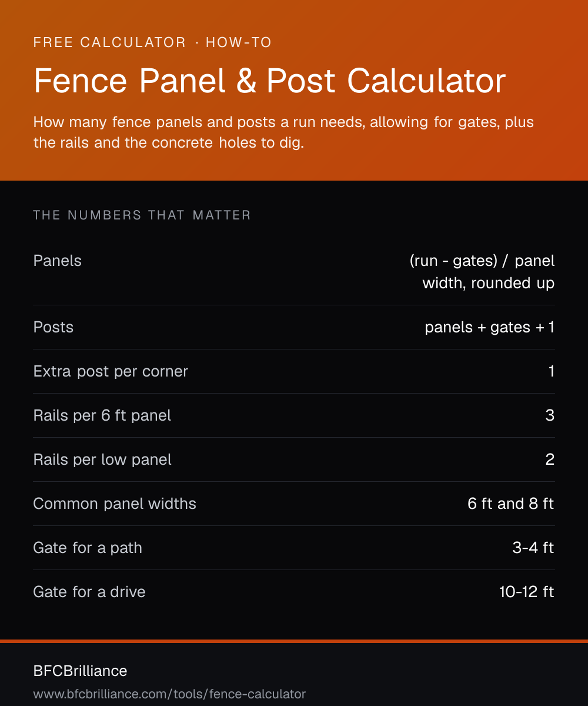Click the panels formula text
This screenshot has width=588, height=706.
482,272
